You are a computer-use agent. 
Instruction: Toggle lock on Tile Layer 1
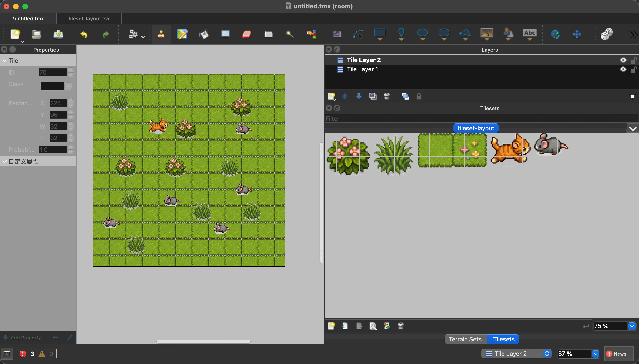point(633,69)
